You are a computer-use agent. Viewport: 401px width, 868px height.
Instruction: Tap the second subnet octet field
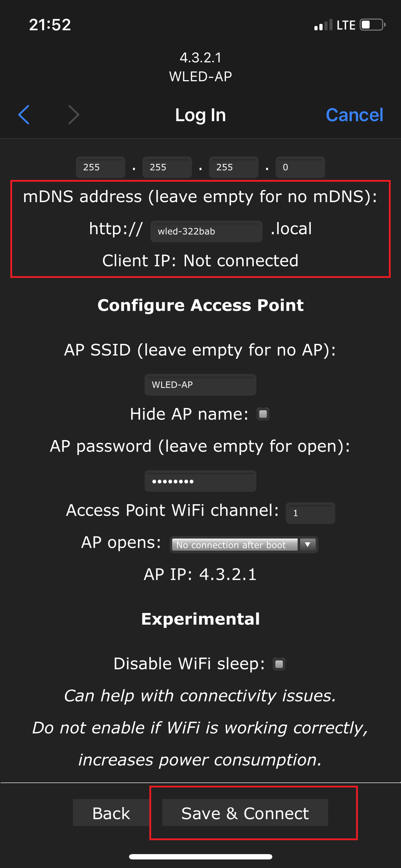coord(167,167)
